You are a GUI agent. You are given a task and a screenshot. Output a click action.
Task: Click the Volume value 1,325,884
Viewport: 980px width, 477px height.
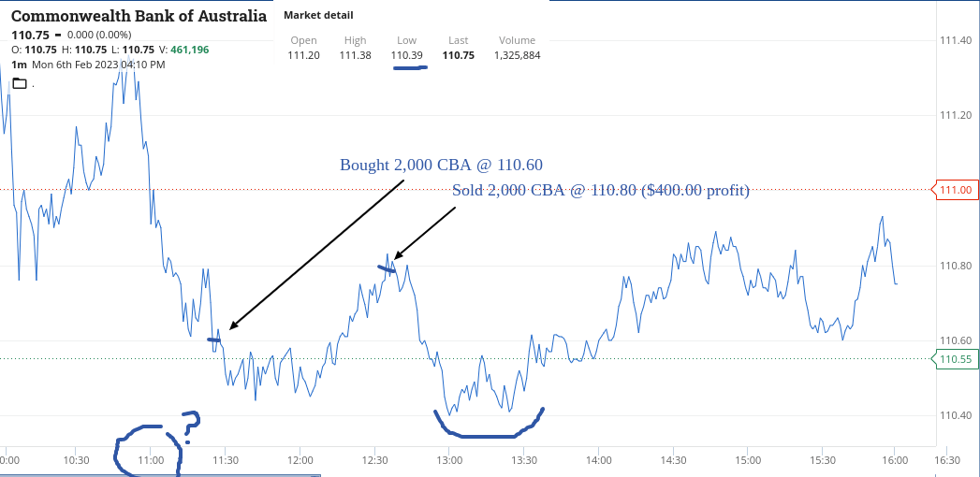517,55
